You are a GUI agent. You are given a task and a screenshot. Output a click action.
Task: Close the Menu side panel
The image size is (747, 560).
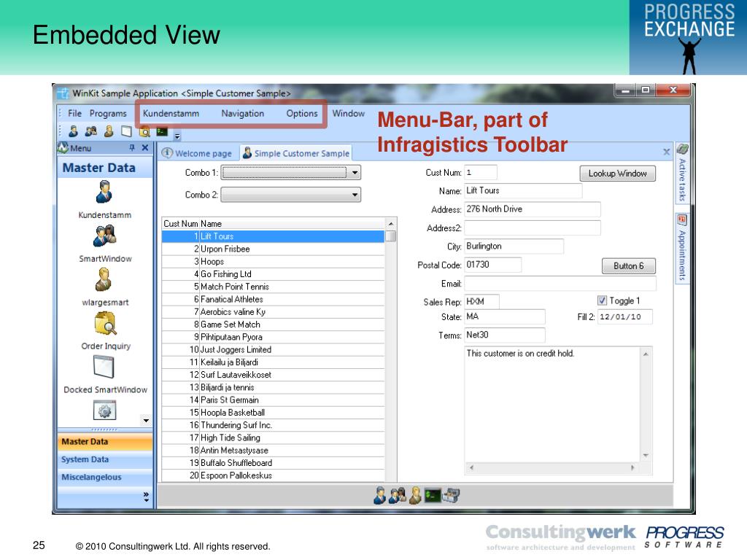point(145,148)
